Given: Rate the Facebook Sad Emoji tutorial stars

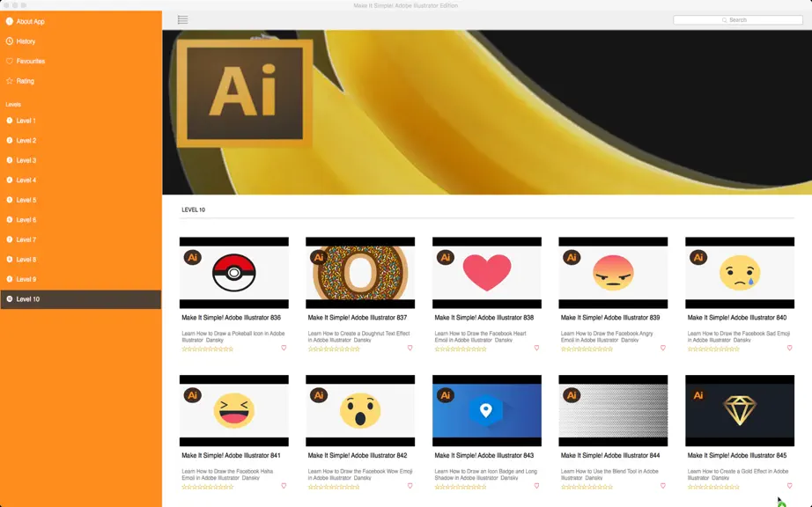Looking at the screenshot, I should point(713,349).
